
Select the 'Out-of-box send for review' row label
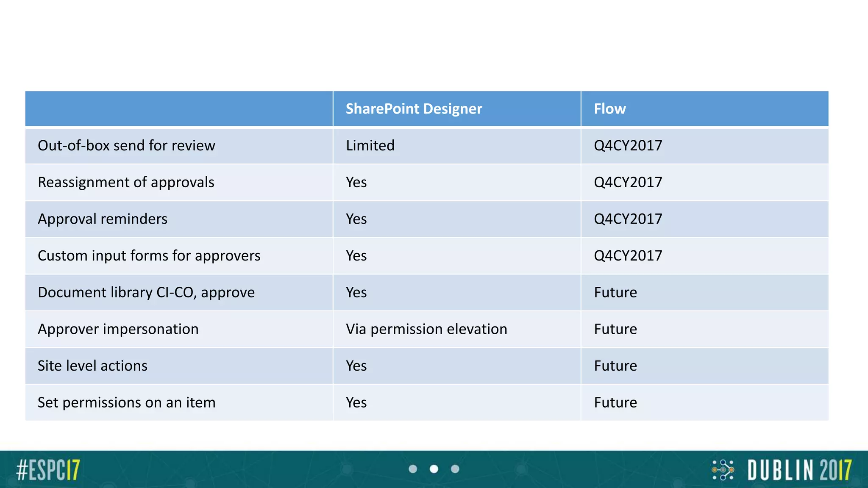tap(126, 146)
